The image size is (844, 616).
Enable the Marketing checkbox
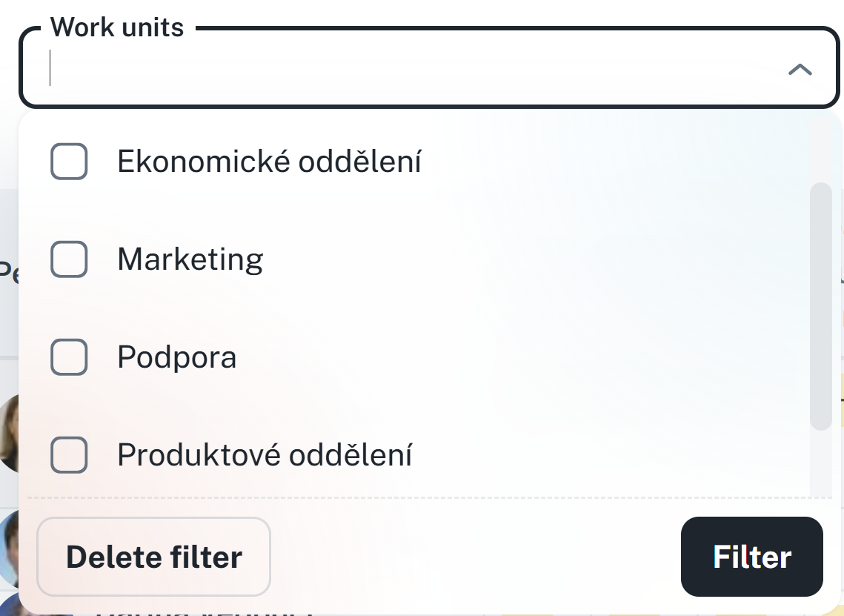tap(69, 259)
